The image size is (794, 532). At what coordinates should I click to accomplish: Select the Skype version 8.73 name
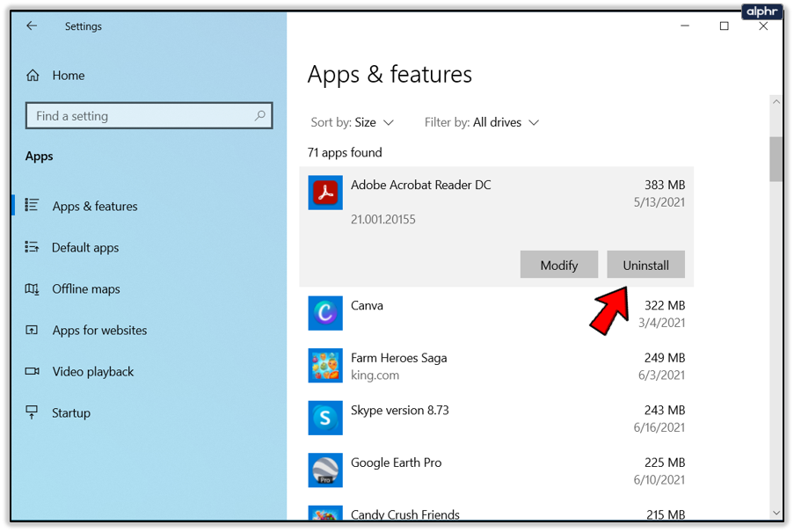point(400,410)
